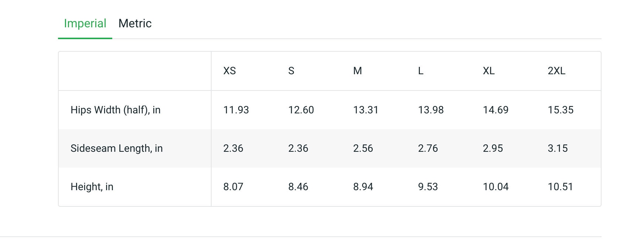Click the 9.53 height cell

click(428, 187)
